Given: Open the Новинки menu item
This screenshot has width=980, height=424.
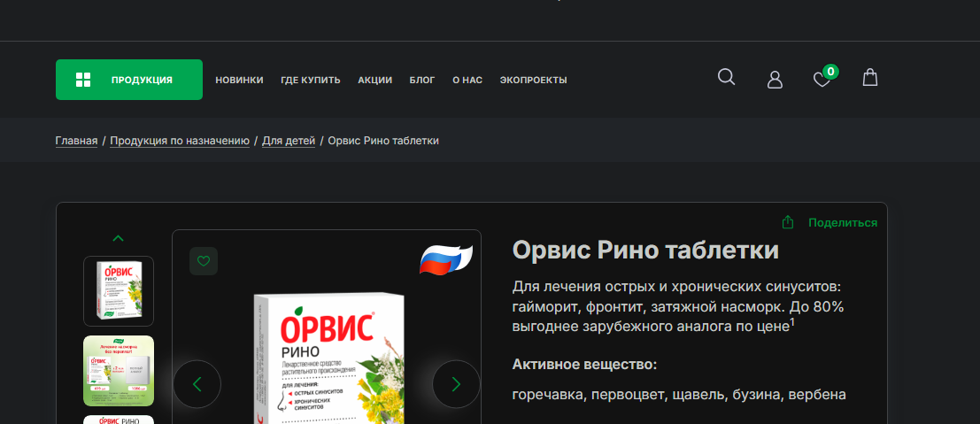Looking at the screenshot, I should pos(239,80).
